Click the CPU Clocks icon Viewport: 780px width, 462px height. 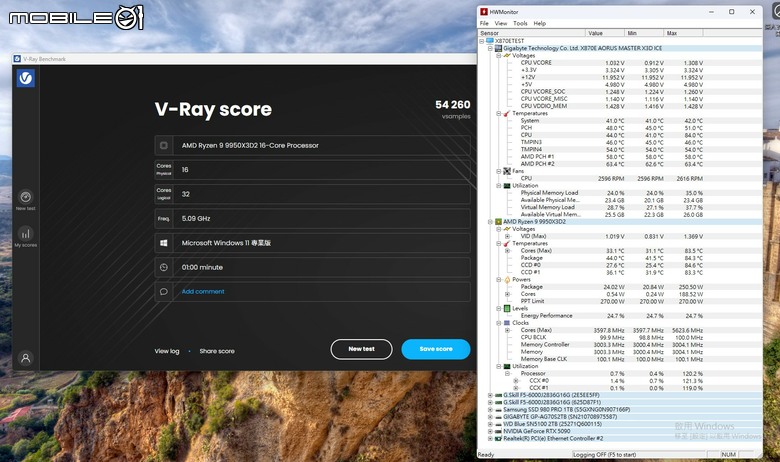point(507,323)
